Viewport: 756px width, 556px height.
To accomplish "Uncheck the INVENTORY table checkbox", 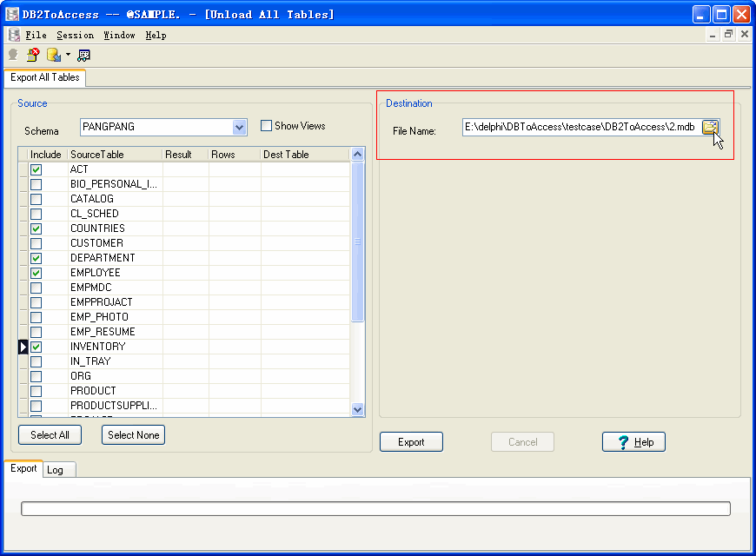I will pos(36,347).
